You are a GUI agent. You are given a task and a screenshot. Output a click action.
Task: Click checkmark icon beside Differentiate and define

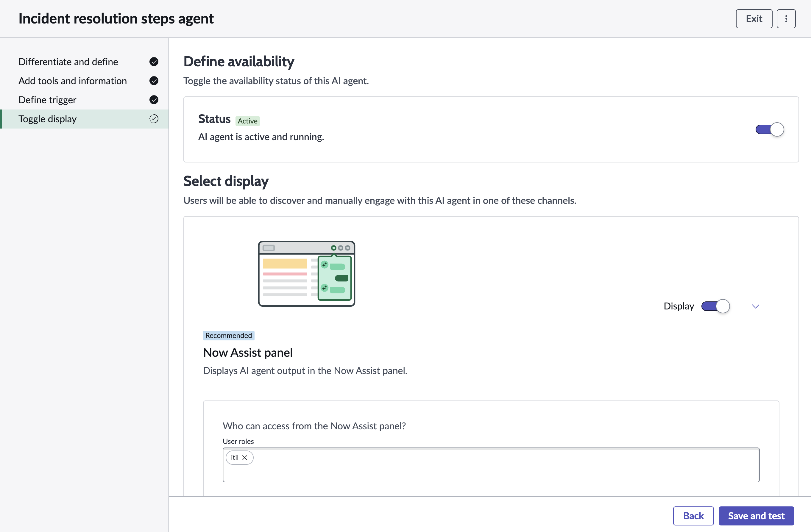154,62
